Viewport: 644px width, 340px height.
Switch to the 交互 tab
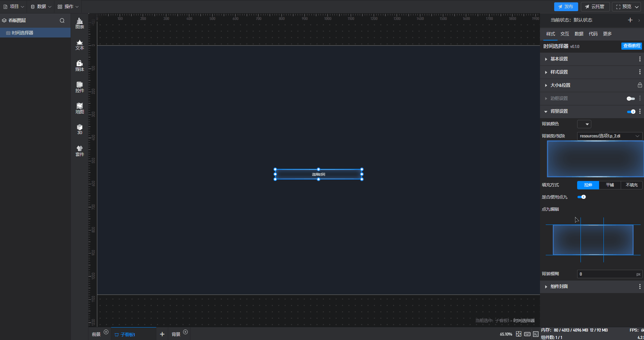coord(565,34)
